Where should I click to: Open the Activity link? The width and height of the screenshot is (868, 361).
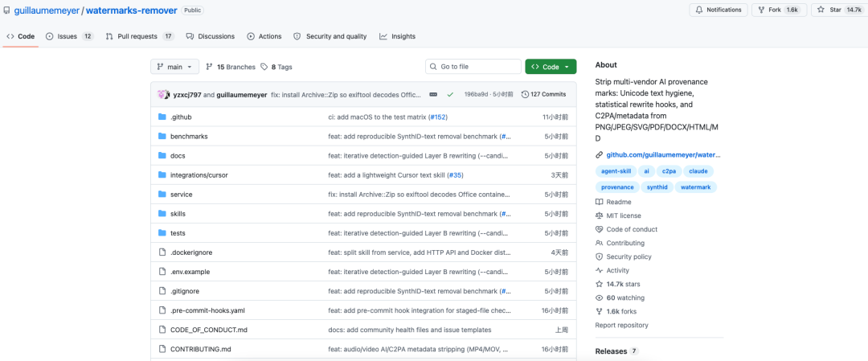pyautogui.click(x=612, y=270)
